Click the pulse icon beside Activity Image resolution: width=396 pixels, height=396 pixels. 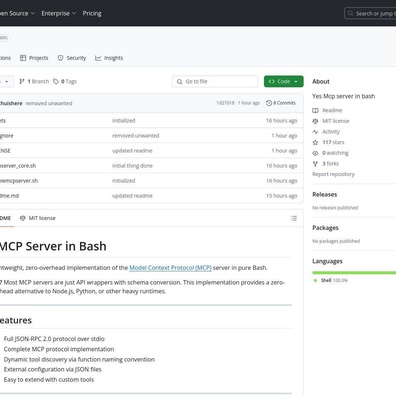(x=315, y=132)
